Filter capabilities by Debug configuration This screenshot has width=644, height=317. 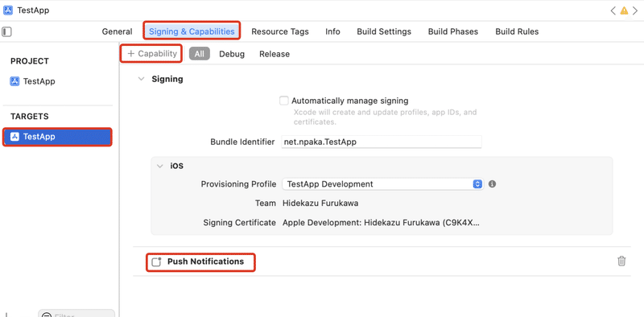232,54
